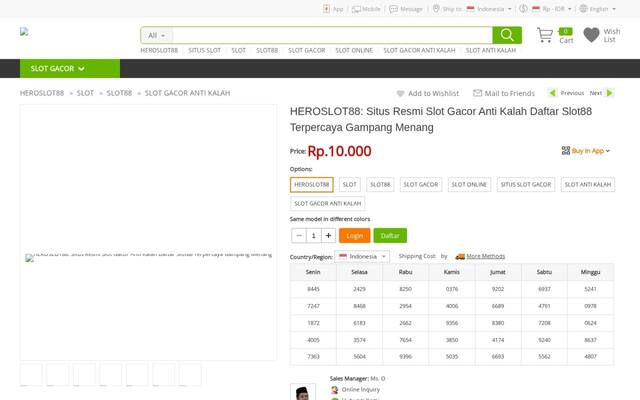Image resolution: width=640 pixels, height=400 pixels.
Task: Open the Ship to Indonesia dropdown
Action: pos(489,9)
